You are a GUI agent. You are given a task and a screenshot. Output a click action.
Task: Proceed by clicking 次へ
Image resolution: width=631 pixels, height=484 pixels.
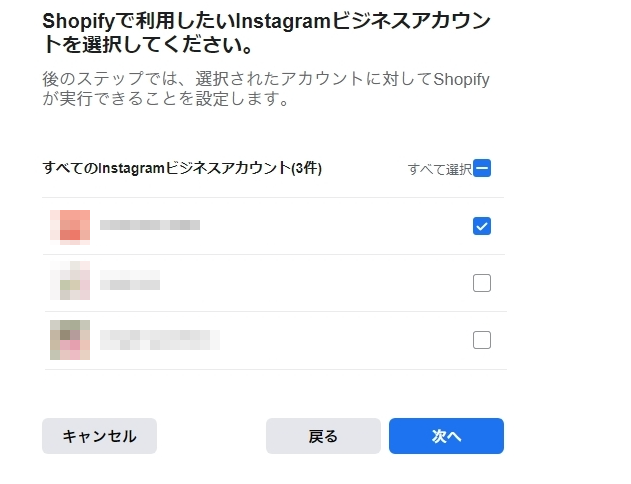pos(446,436)
